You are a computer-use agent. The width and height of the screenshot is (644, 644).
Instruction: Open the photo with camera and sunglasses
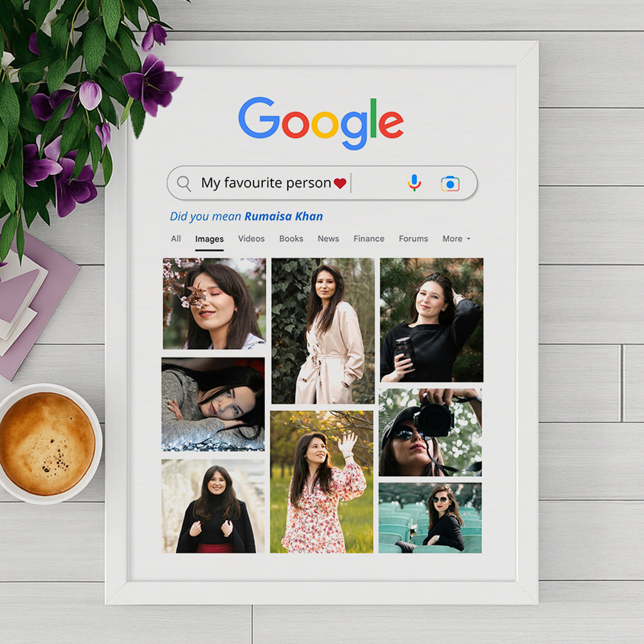click(430, 431)
